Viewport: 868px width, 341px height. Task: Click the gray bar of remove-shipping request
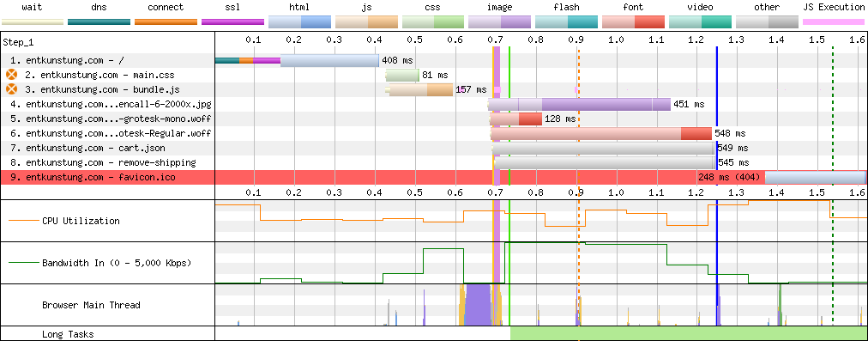click(x=605, y=162)
